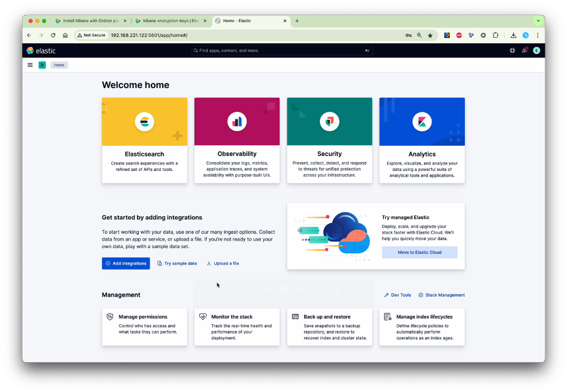Open the Analytics card title
The width and height of the screenshot is (568, 392).
[x=422, y=155]
